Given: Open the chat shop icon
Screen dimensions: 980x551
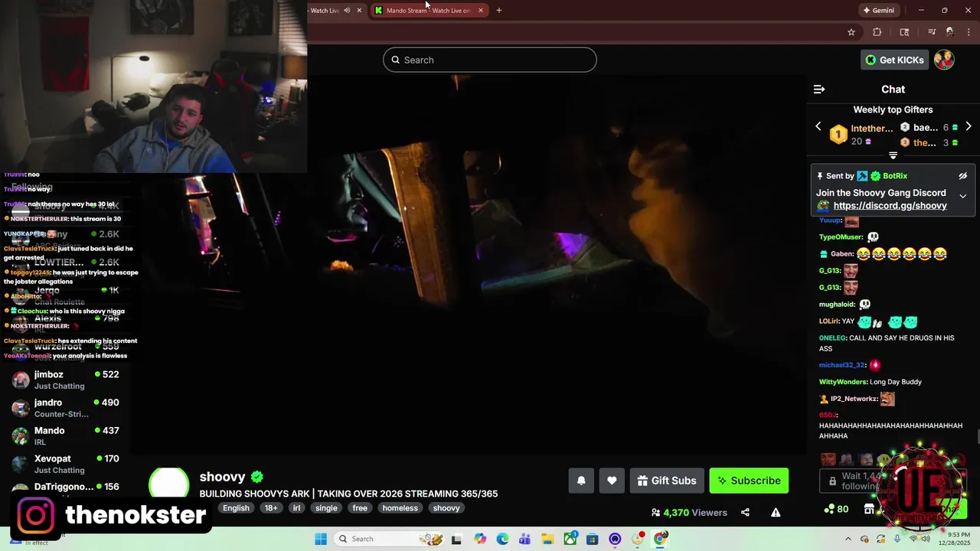Looking at the screenshot, I should [869, 509].
